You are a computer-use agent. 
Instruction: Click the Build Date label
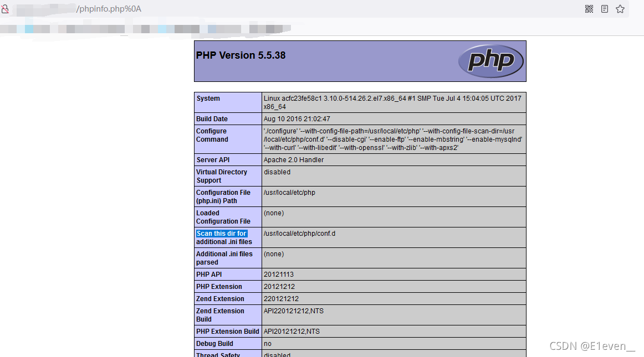coord(212,119)
